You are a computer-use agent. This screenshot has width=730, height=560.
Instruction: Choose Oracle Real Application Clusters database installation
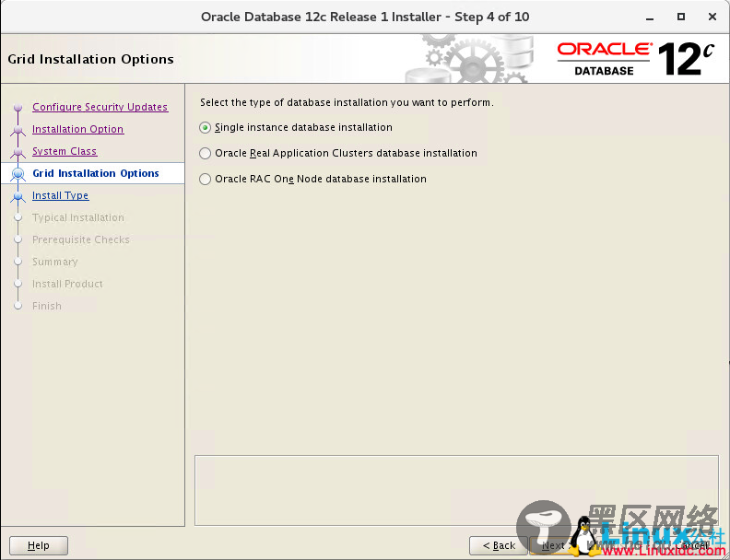pos(338,153)
